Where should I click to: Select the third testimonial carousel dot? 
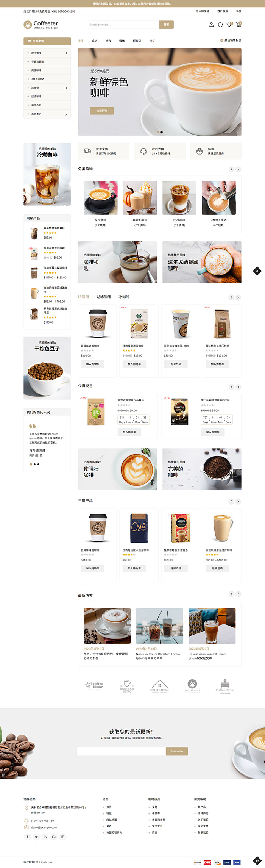click(38, 464)
